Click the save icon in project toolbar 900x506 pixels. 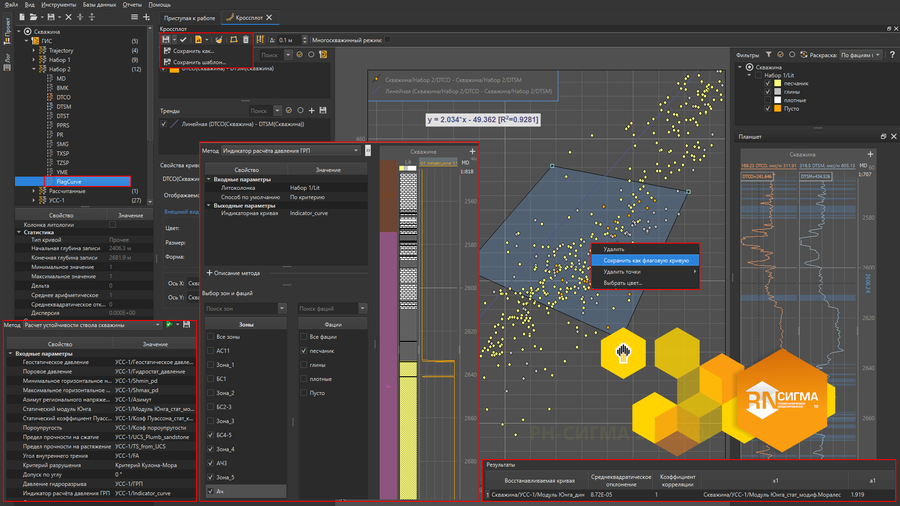(51, 17)
